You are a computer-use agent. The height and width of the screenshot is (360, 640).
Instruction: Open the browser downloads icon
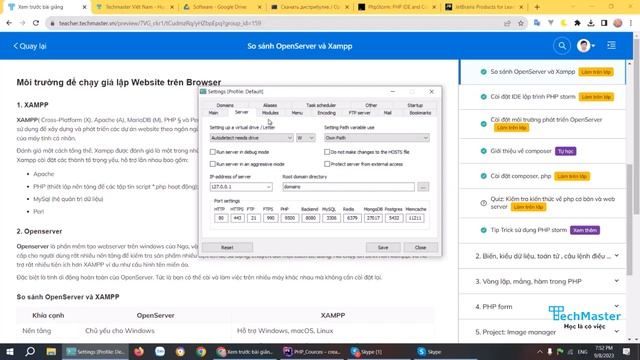(591, 23)
